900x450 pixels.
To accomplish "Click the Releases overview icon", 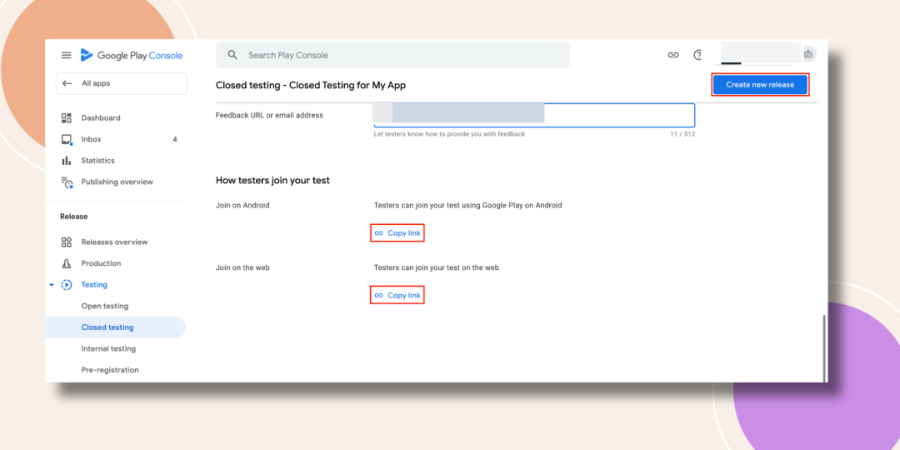I will click(x=67, y=242).
